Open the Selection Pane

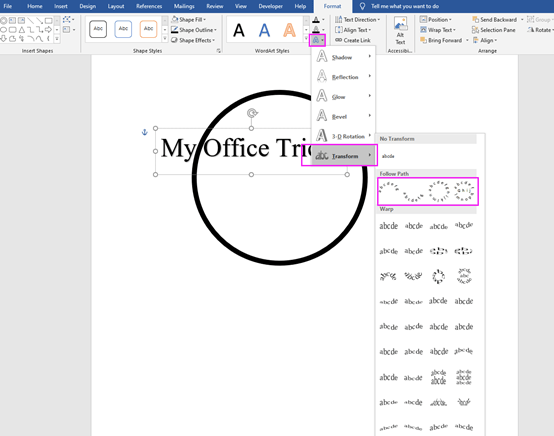pyautogui.click(x=493, y=30)
